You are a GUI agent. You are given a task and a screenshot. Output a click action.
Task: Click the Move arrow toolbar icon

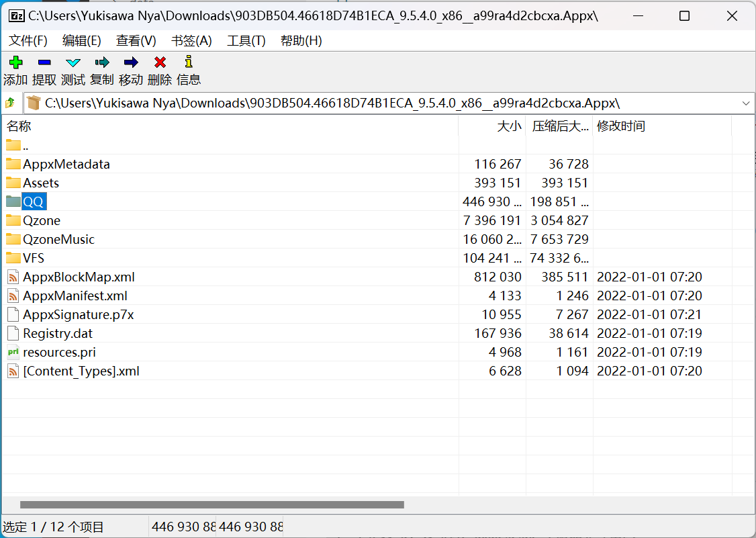click(131, 62)
